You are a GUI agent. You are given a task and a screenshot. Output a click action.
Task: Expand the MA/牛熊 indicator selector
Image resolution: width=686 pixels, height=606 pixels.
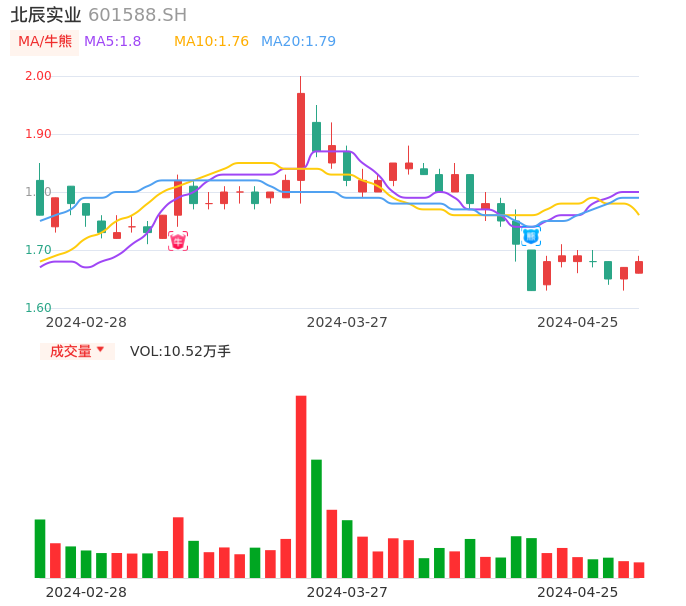coord(45,42)
